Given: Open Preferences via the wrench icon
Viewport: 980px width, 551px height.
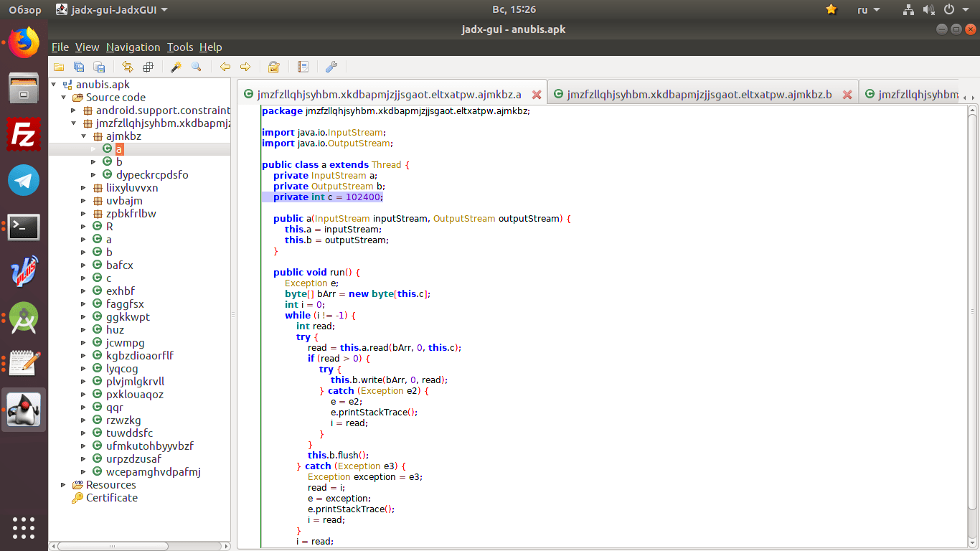Looking at the screenshot, I should 331,67.
